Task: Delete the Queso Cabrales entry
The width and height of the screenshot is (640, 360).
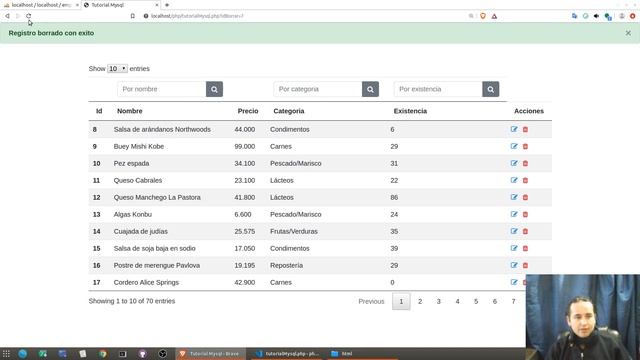Action: coord(525,180)
